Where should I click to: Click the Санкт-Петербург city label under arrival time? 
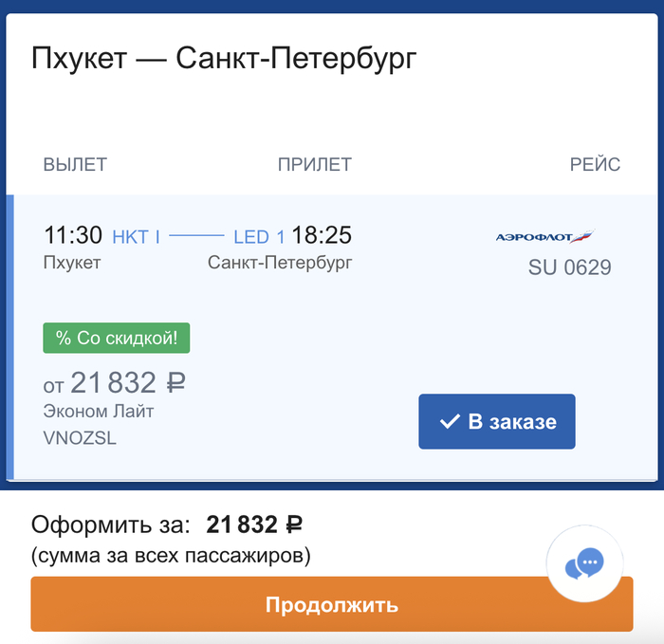click(280, 263)
